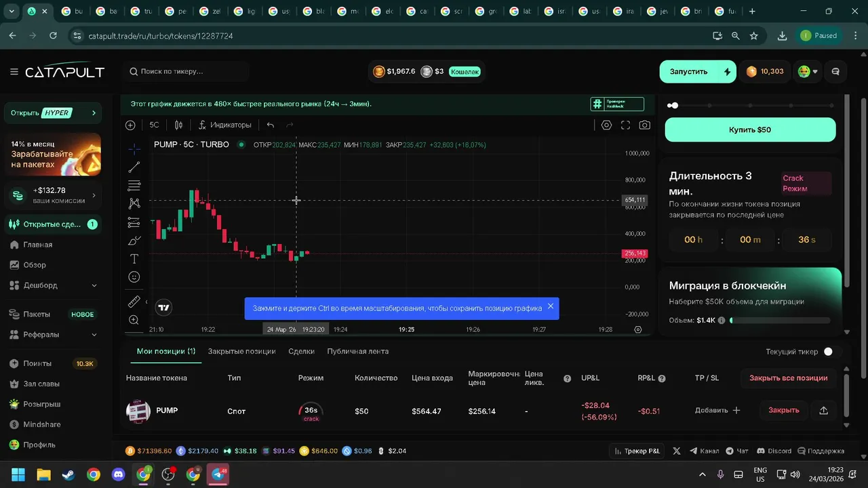Open the Трекер P&L tracker
Screen dimensions: 868x488
[x=637, y=451]
